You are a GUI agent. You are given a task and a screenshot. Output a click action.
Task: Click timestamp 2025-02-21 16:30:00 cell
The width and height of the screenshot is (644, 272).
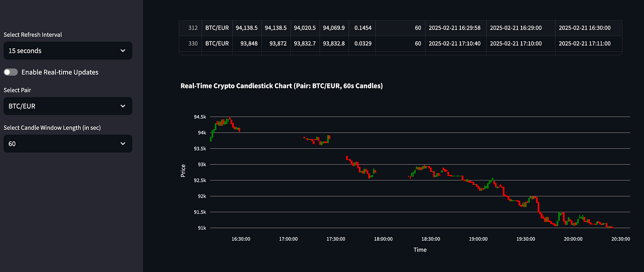point(588,28)
